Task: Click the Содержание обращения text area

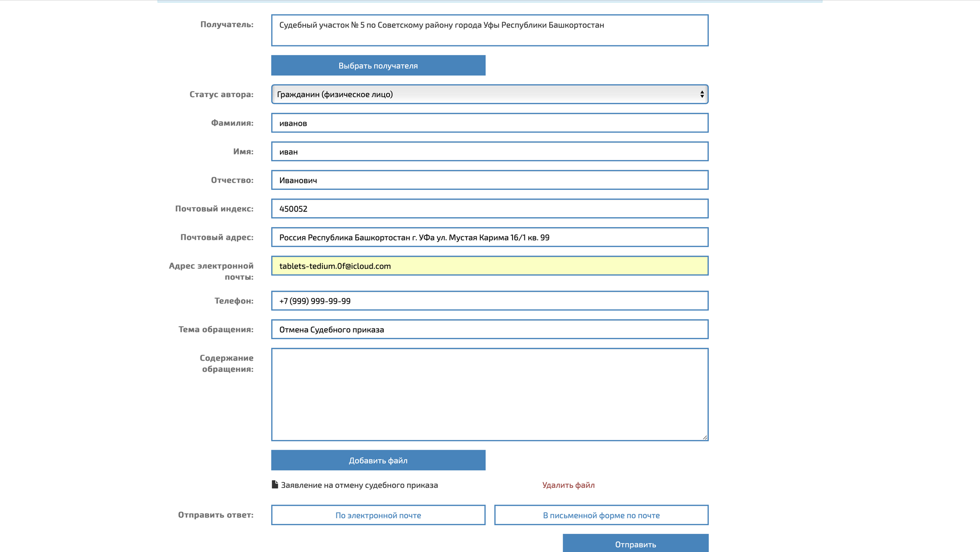Action: pyautogui.click(x=490, y=395)
